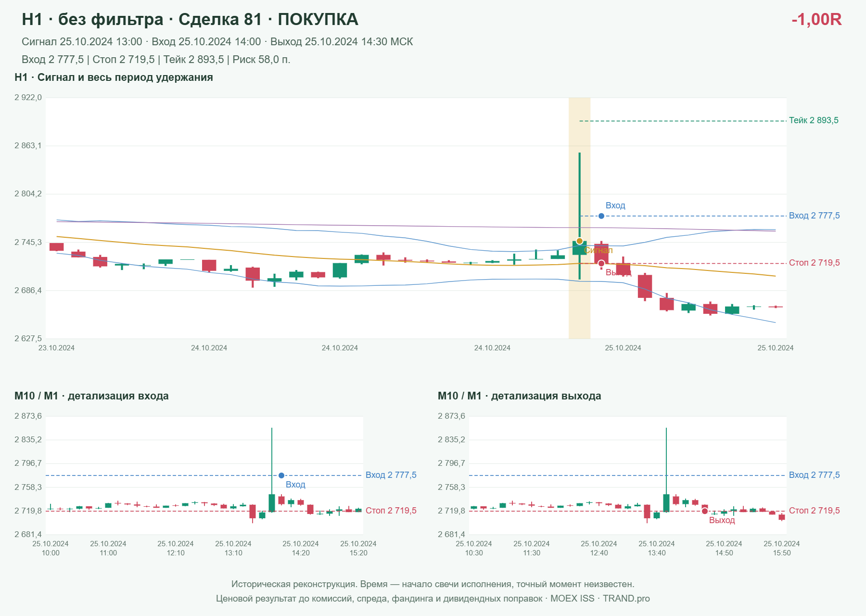
Task: Click the "23.10.2024" date on the H1 axis
Action: tap(56, 348)
